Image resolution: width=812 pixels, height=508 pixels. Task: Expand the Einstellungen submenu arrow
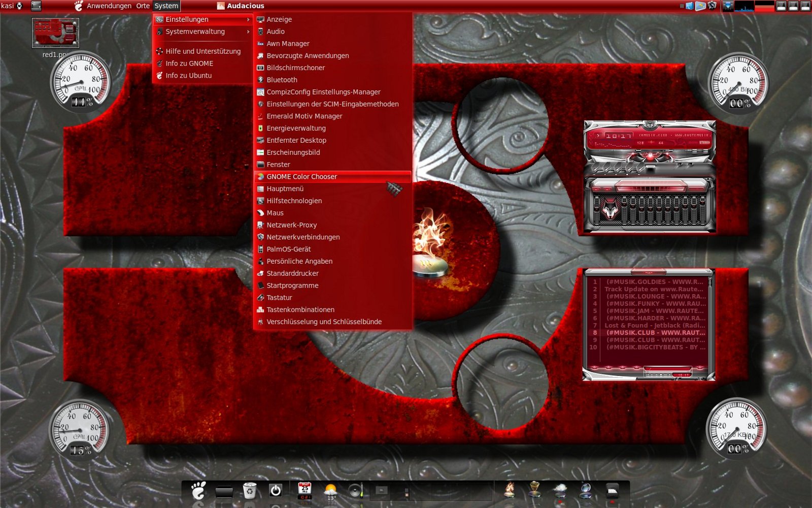(248, 19)
